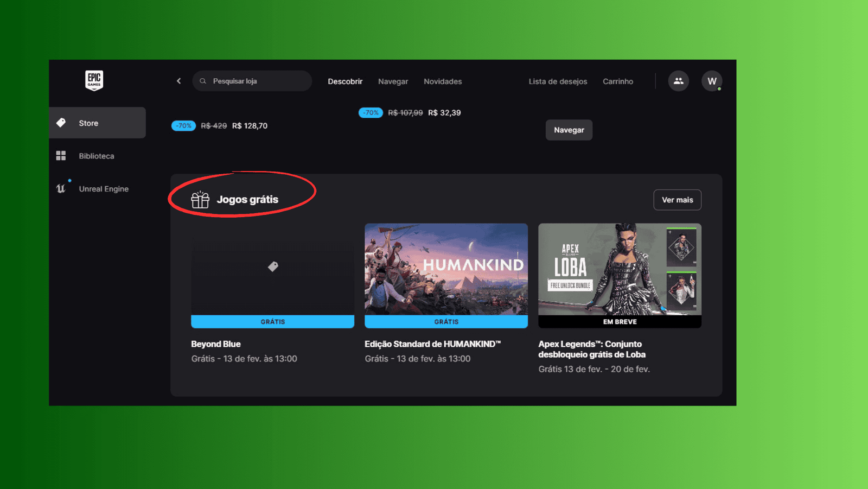Image resolution: width=868 pixels, height=489 pixels.
Task: Select the Beyond Blue title link
Action: (x=216, y=344)
